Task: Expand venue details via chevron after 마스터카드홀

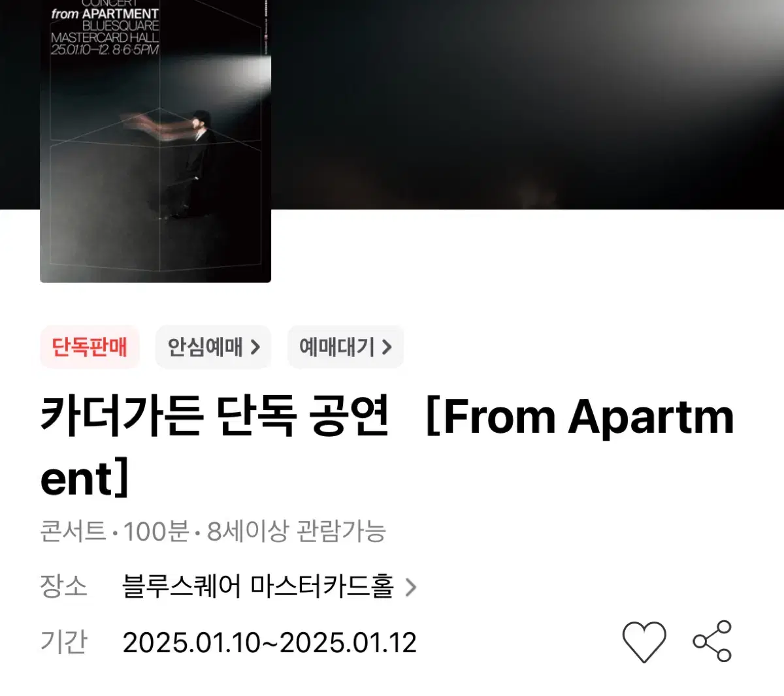Action: pyautogui.click(x=410, y=587)
